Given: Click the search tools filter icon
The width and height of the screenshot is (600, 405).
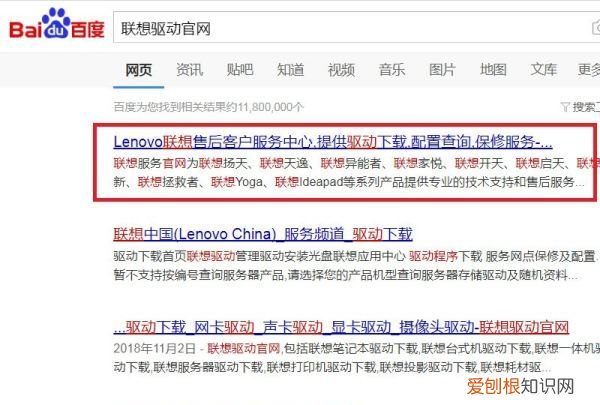Looking at the screenshot, I should (565, 107).
